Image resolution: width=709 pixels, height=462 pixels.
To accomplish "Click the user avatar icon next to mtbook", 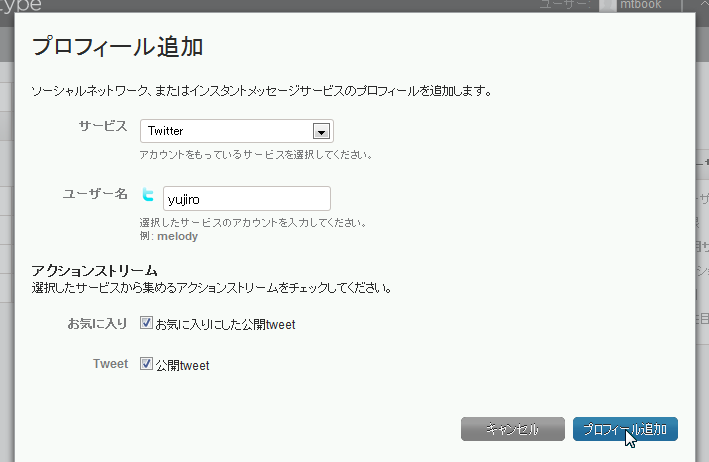I will (608, 5).
